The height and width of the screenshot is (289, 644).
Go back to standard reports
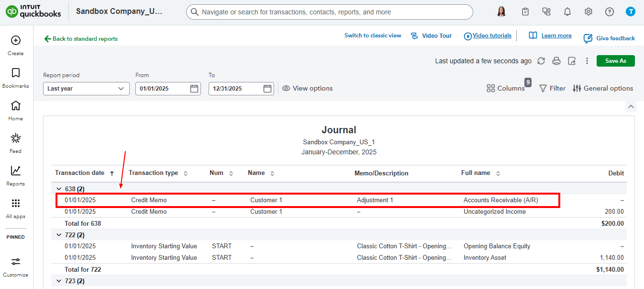pyautogui.click(x=81, y=39)
